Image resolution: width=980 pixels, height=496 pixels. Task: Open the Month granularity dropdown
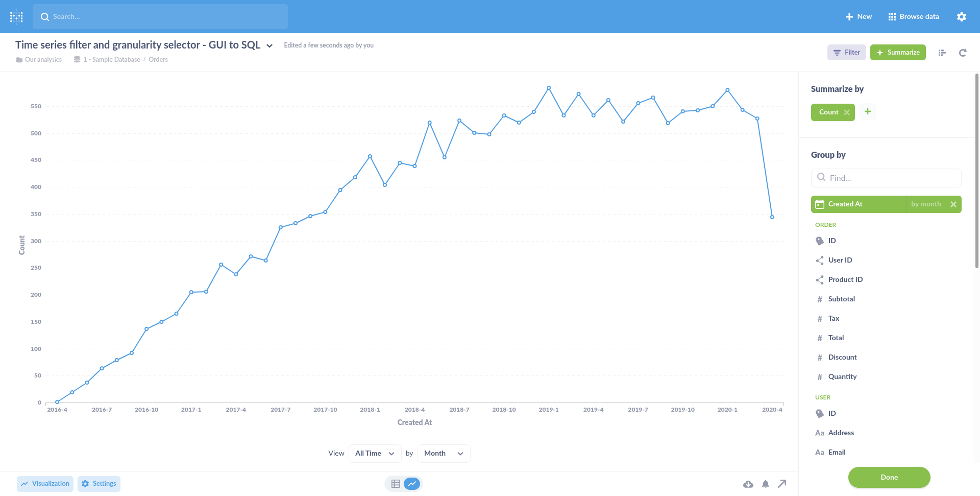coord(444,454)
